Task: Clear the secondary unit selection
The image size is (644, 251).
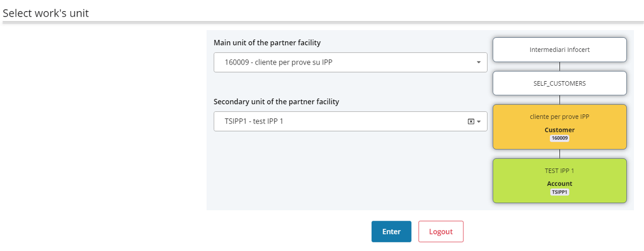Action: pos(471,121)
